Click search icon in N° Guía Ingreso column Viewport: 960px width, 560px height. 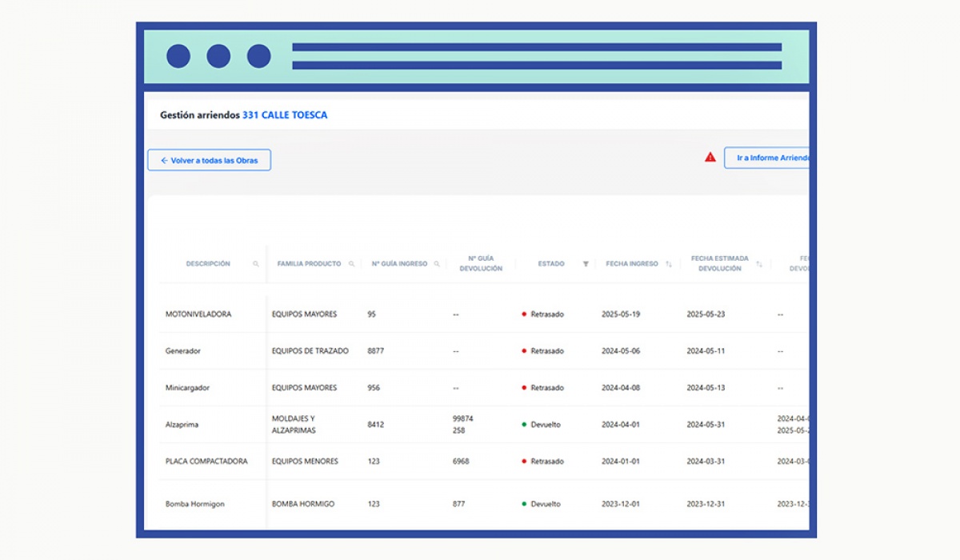tap(437, 264)
